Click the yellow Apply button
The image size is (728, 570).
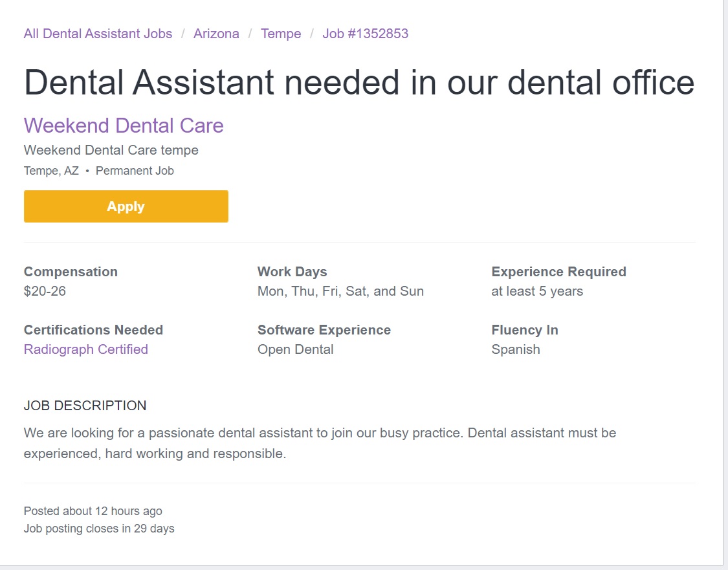pyautogui.click(x=126, y=206)
